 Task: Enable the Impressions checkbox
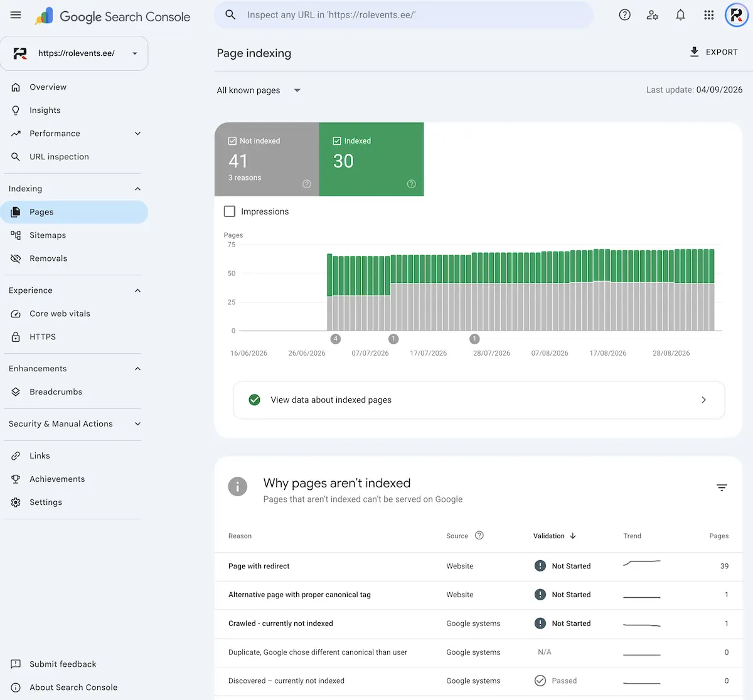(x=230, y=211)
